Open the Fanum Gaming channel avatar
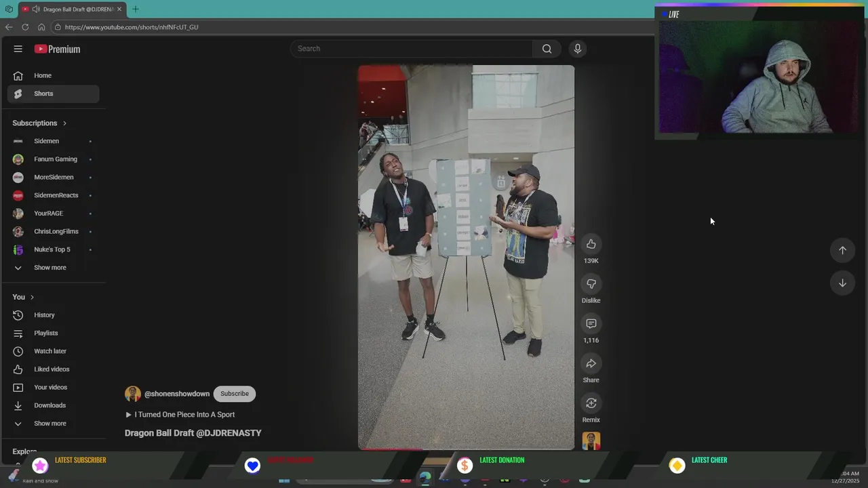The image size is (868, 488). pyautogui.click(x=18, y=159)
